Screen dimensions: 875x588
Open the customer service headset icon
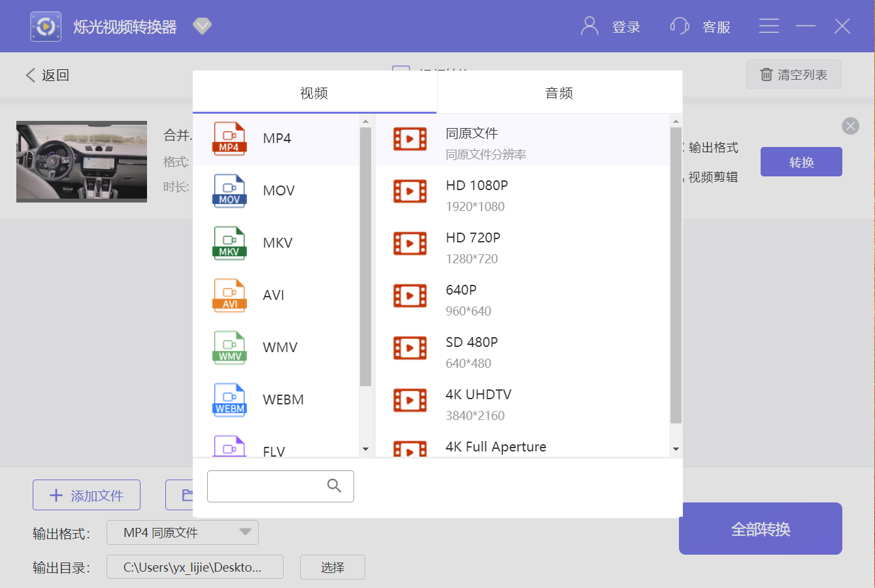coord(680,26)
